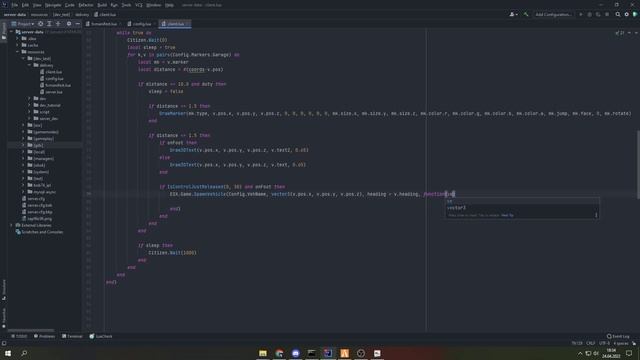The image size is (640, 360).
Task: Expand External Libraries node
Action: [11, 225]
